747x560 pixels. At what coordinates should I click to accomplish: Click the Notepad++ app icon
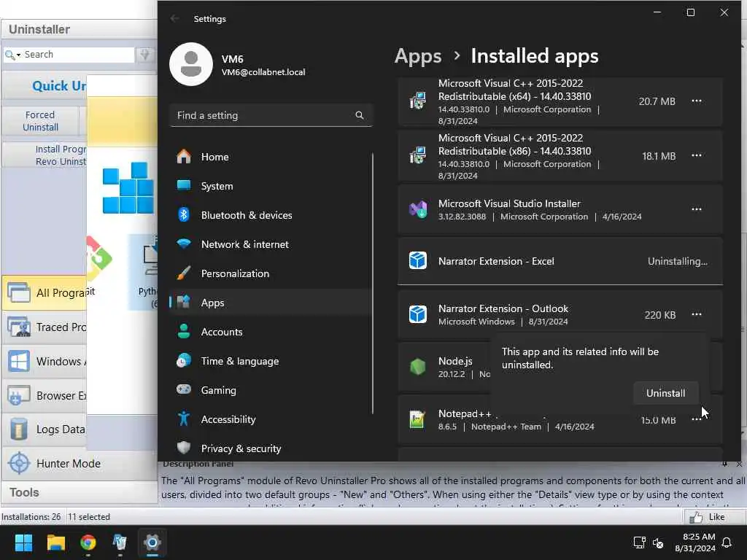click(417, 419)
